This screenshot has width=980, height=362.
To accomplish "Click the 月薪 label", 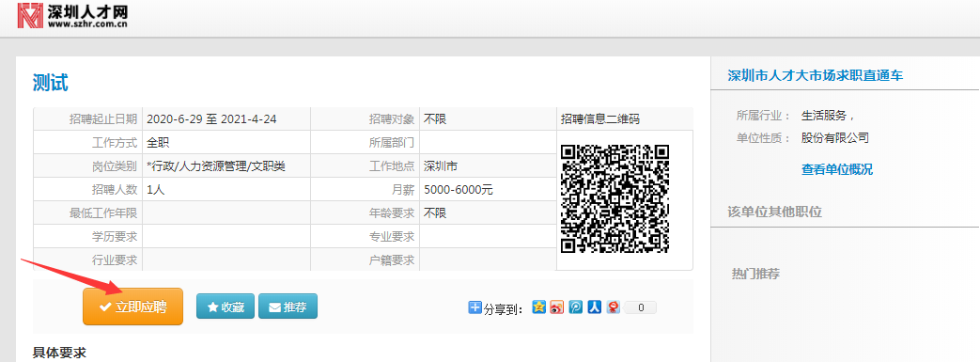I will [x=403, y=190].
